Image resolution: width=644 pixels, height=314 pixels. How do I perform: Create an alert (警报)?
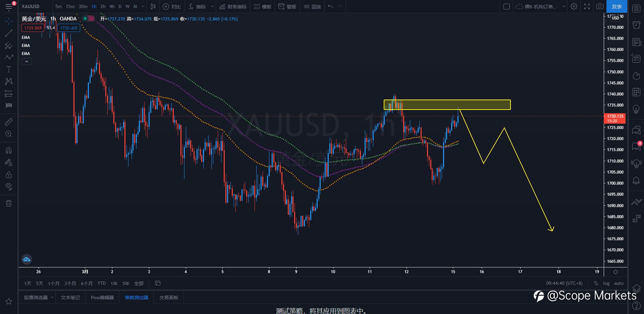(x=287, y=6)
